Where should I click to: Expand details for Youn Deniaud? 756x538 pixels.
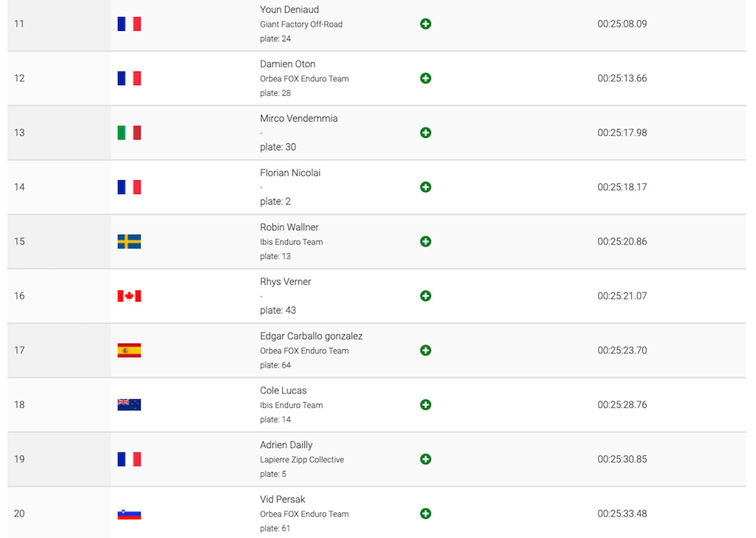425,24
